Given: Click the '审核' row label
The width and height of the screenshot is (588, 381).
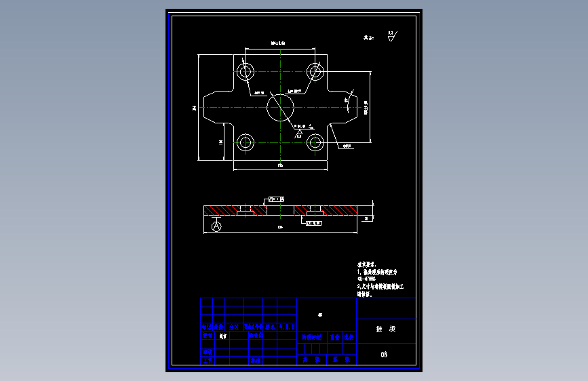Looking at the screenshot, I should click(208, 352).
